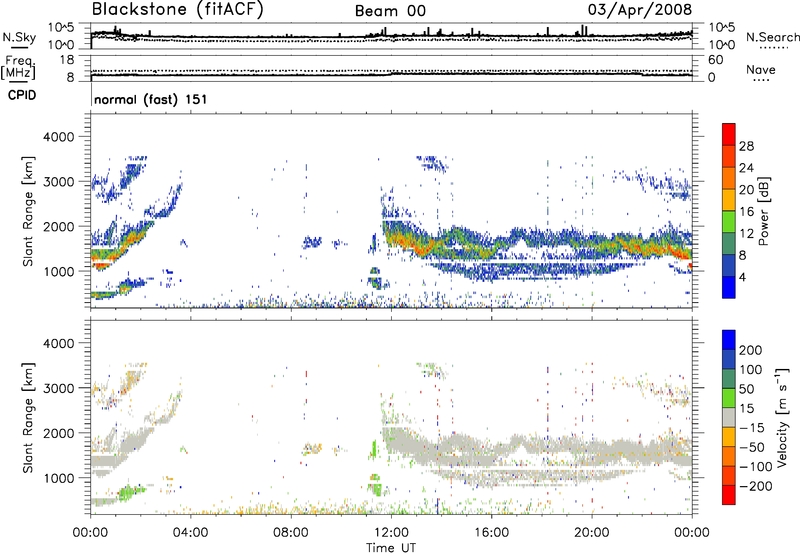Click the 'Blackstone (fitACF)' title text

178,9
